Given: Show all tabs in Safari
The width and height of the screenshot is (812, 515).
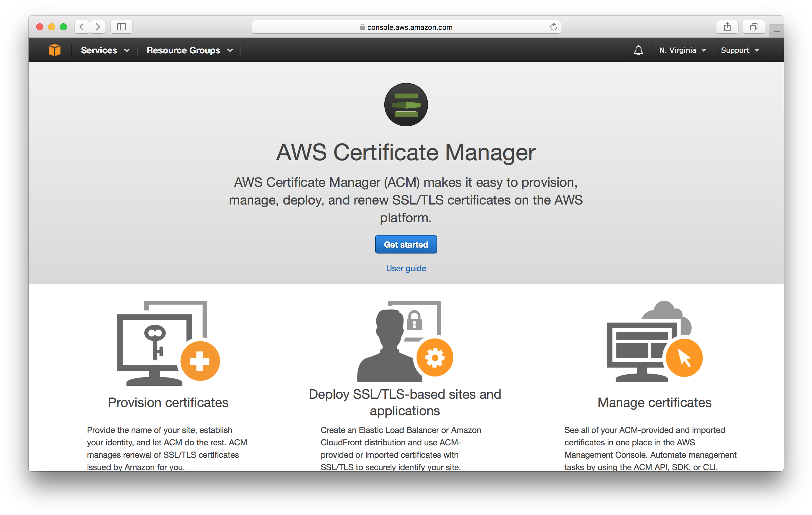Looking at the screenshot, I should click(x=754, y=27).
